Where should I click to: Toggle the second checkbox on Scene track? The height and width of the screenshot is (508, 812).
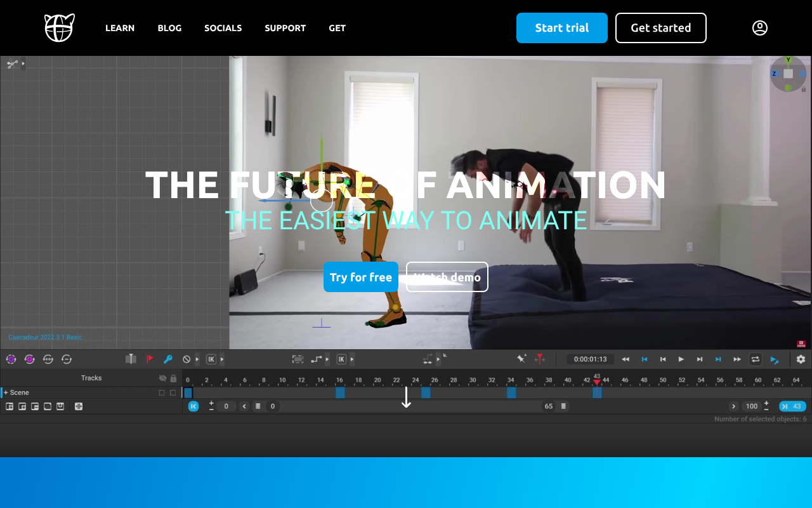(x=173, y=392)
